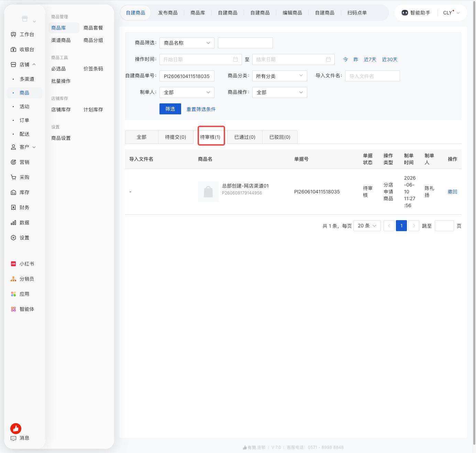Focus the 自建商品单号 input field
This screenshot has height=453, width=476.
tap(187, 76)
